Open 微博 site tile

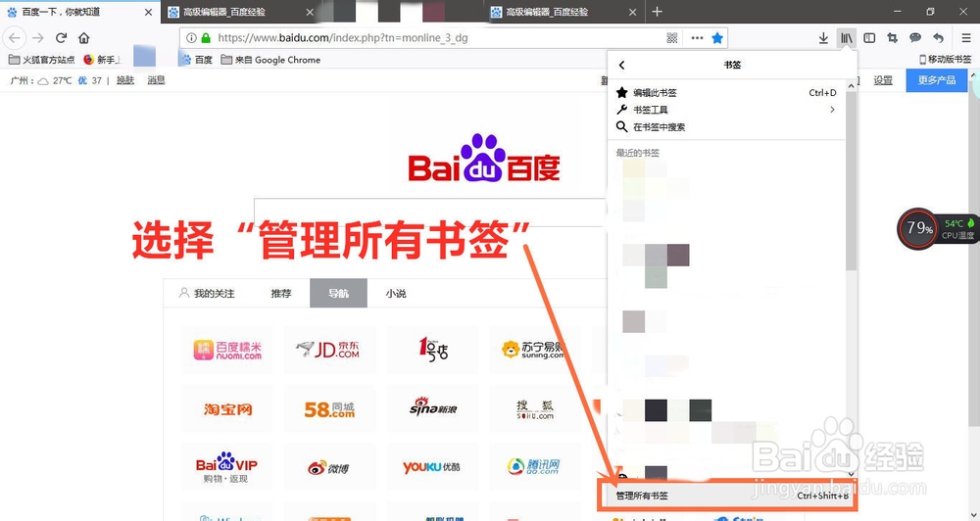point(329,467)
